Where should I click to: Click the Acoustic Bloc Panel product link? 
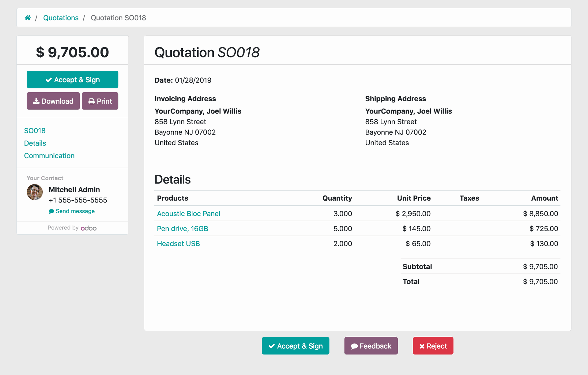click(189, 213)
